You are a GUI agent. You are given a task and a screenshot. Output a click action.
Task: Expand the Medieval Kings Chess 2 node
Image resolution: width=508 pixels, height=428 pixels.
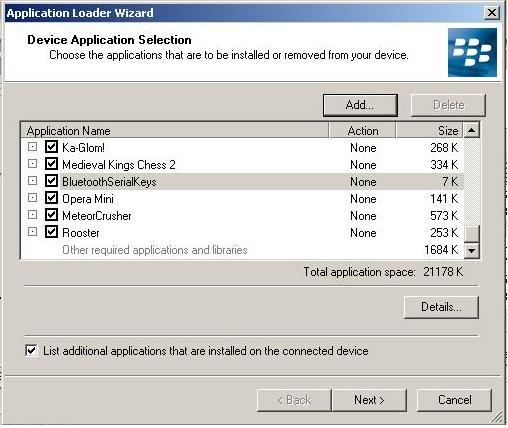pos(32,164)
